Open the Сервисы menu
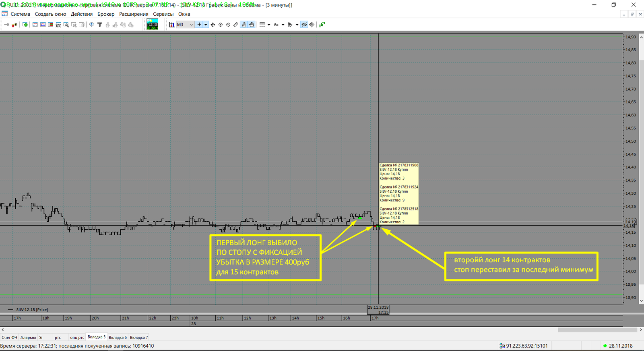The height and width of the screenshot is (351, 644). pyautogui.click(x=163, y=14)
